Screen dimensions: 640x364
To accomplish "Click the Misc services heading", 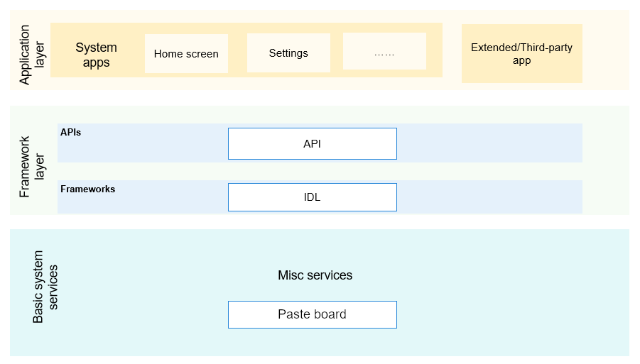I will click(x=315, y=275).
